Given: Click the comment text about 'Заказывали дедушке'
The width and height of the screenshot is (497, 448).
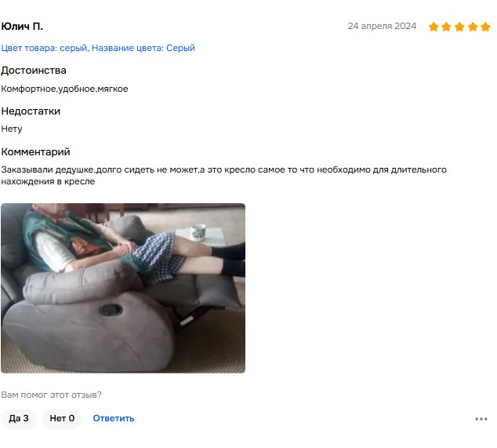Looking at the screenshot, I should click(223, 176).
